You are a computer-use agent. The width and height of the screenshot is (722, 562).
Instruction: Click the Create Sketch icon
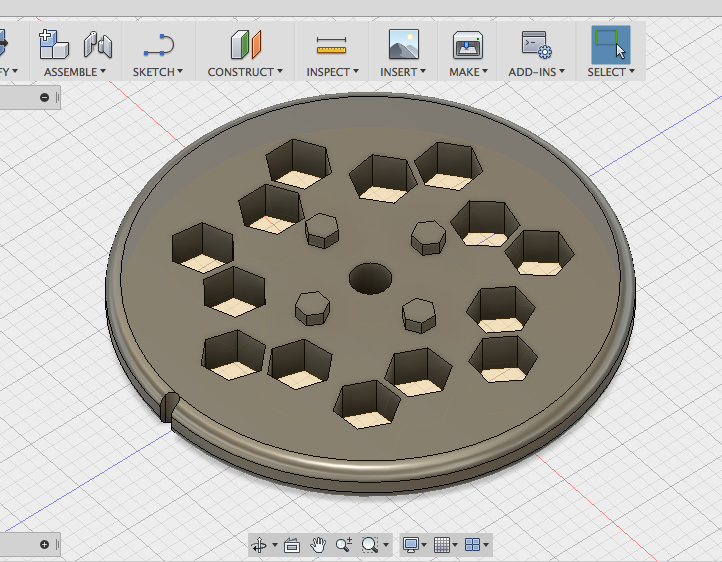point(158,45)
